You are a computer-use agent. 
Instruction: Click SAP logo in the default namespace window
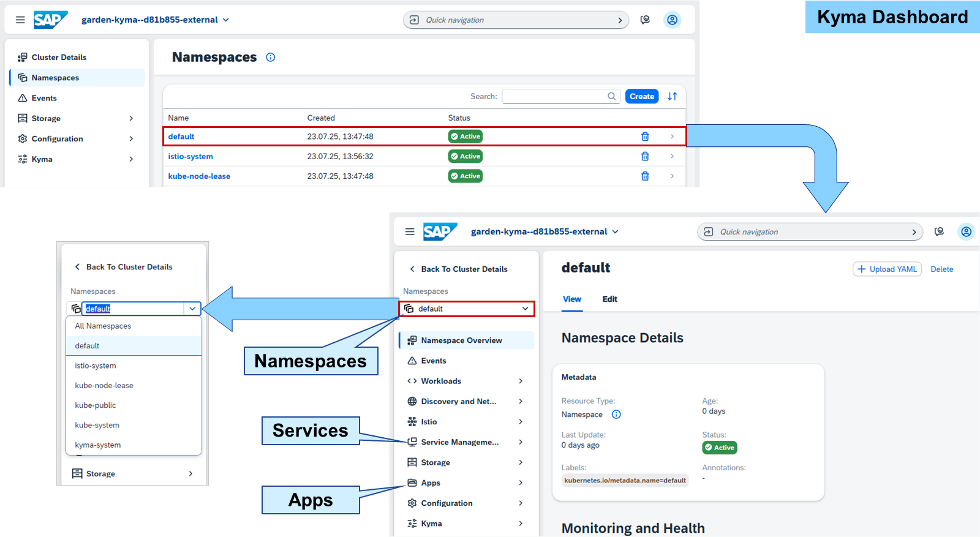(440, 232)
